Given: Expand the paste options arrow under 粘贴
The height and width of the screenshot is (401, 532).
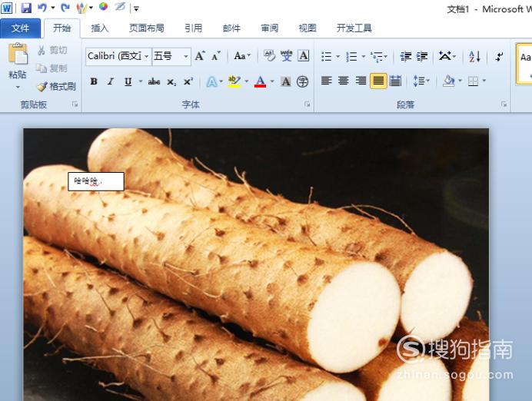Looking at the screenshot, I should (18, 87).
